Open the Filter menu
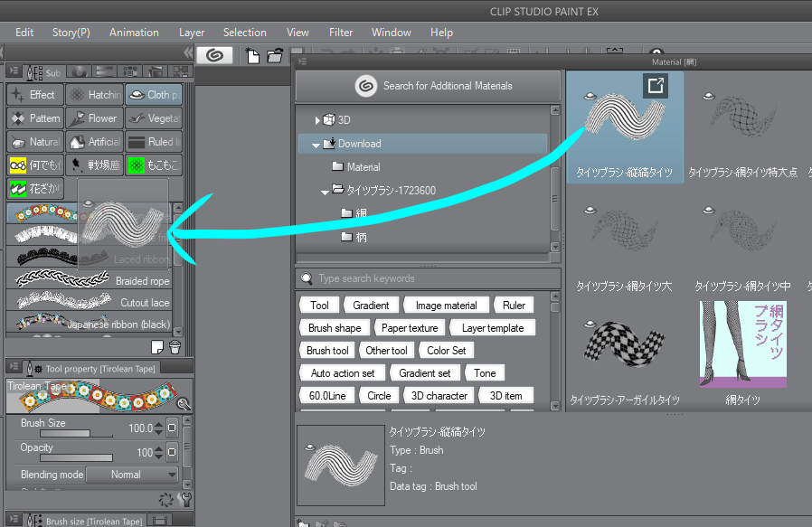Image resolution: width=812 pixels, height=527 pixels. click(341, 33)
